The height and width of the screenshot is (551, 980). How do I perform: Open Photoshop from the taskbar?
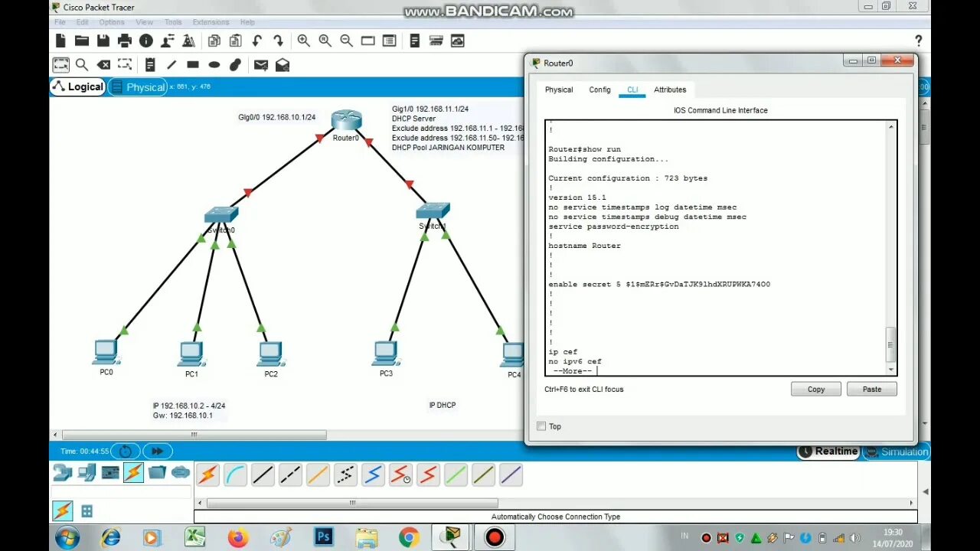click(x=324, y=537)
